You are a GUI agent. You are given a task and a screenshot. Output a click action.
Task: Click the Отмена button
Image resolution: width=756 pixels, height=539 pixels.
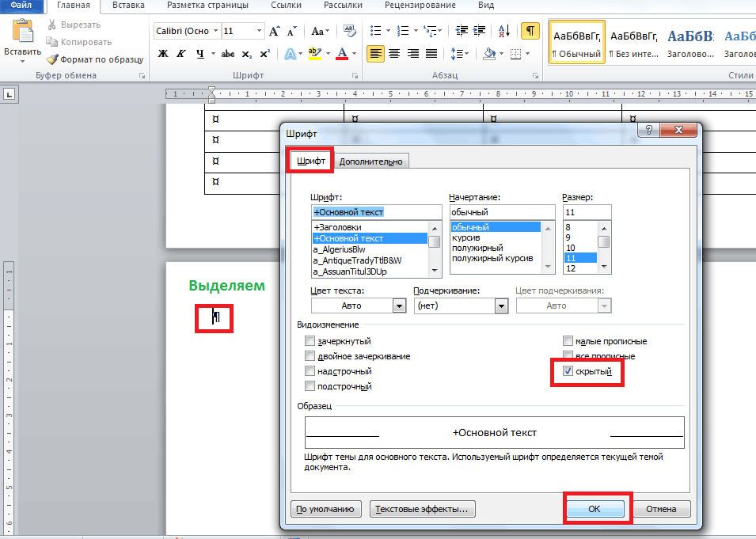[x=661, y=509]
